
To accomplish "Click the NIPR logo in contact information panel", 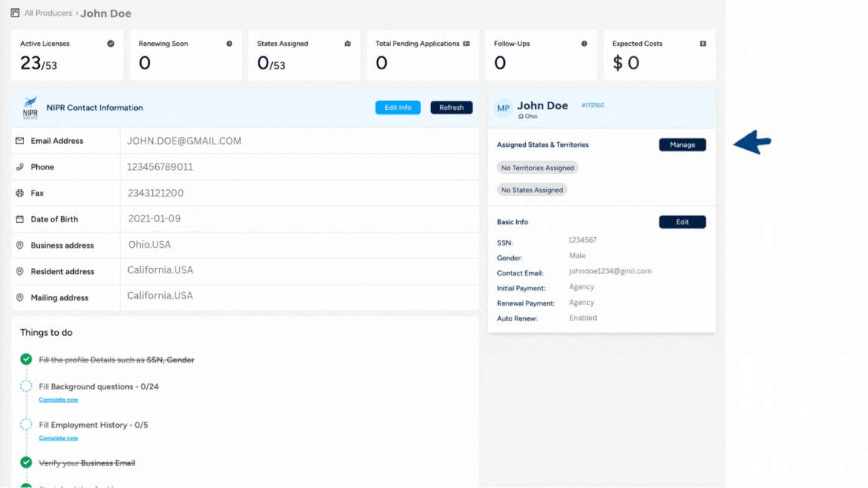I will click(30, 107).
